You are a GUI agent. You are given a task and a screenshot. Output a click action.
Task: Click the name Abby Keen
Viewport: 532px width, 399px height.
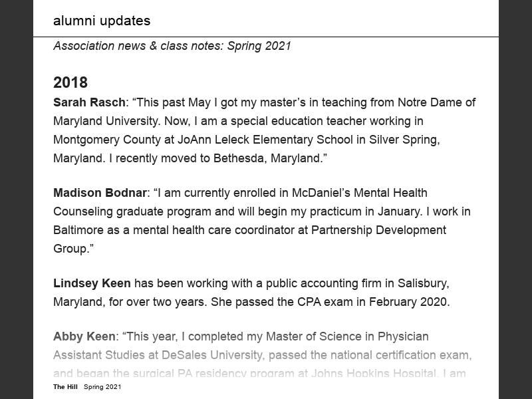84,336
